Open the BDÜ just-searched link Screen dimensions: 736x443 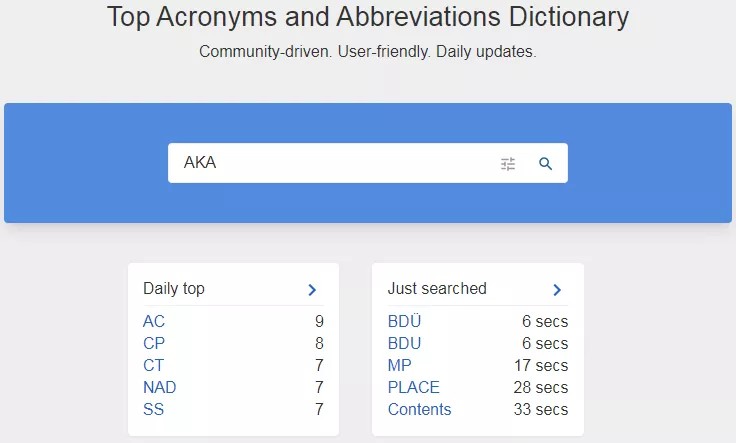[405, 322]
